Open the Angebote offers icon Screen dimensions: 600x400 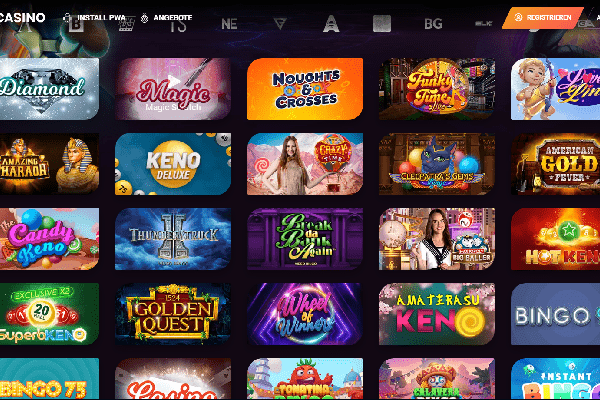point(145,18)
